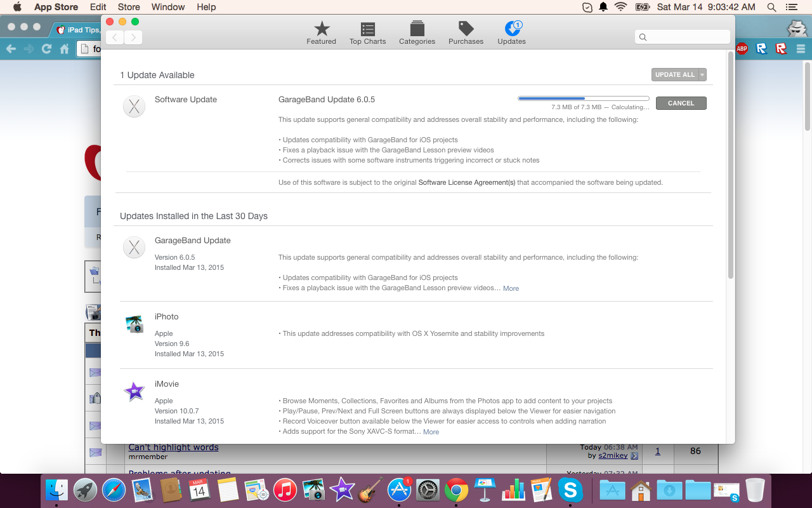
Task: Open the Home folder in the Dock
Action: pos(641,490)
